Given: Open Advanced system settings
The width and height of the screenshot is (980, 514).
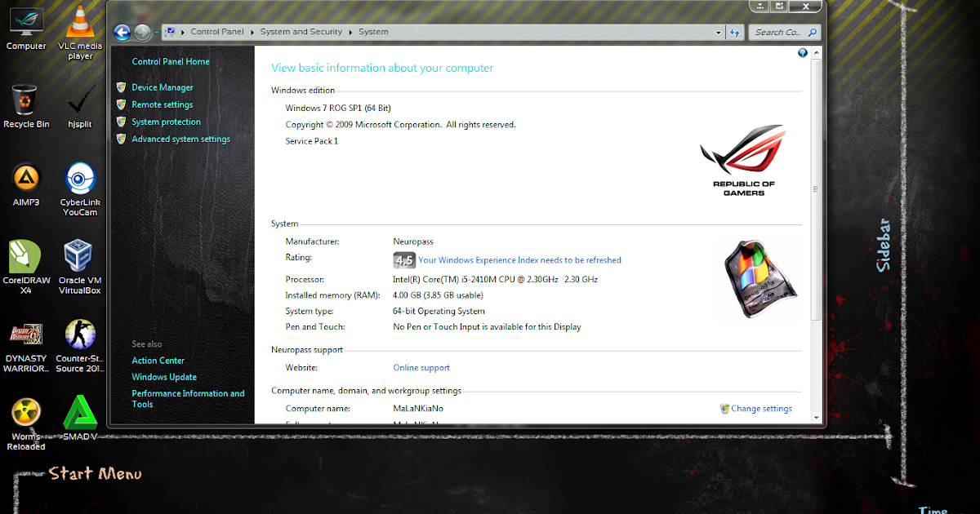Looking at the screenshot, I should pyautogui.click(x=180, y=139).
